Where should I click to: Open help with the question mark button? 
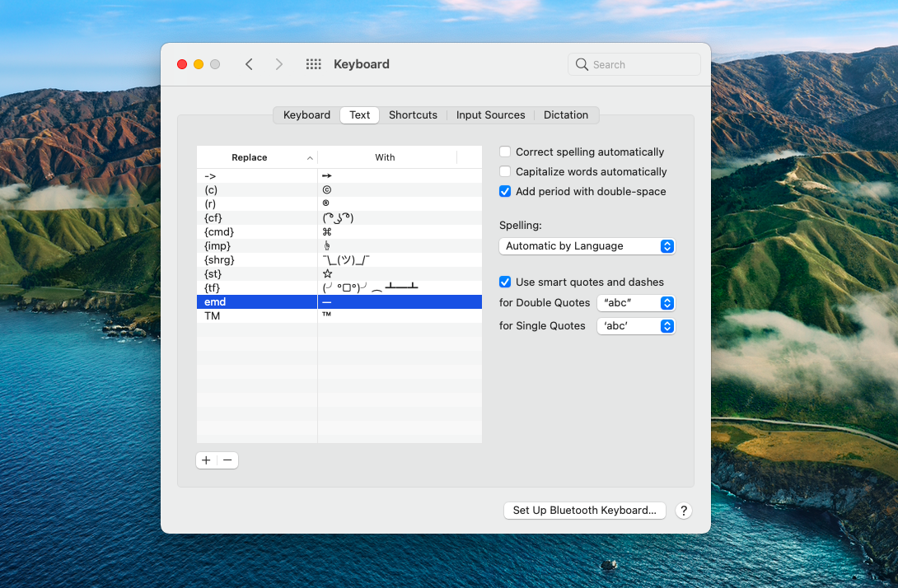(684, 511)
